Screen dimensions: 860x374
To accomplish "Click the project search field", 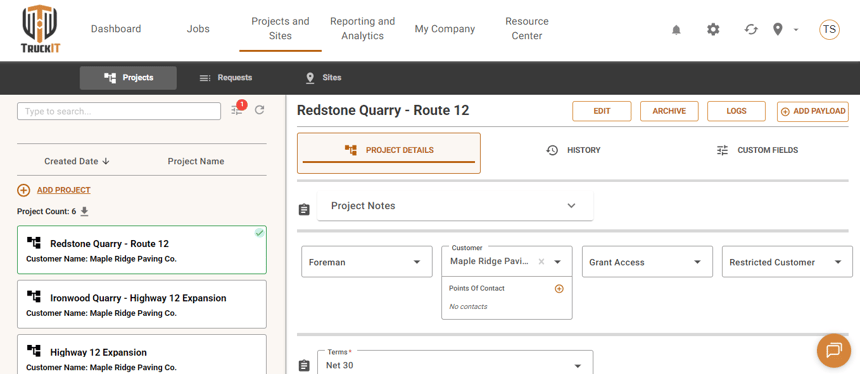I will (119, 111).
